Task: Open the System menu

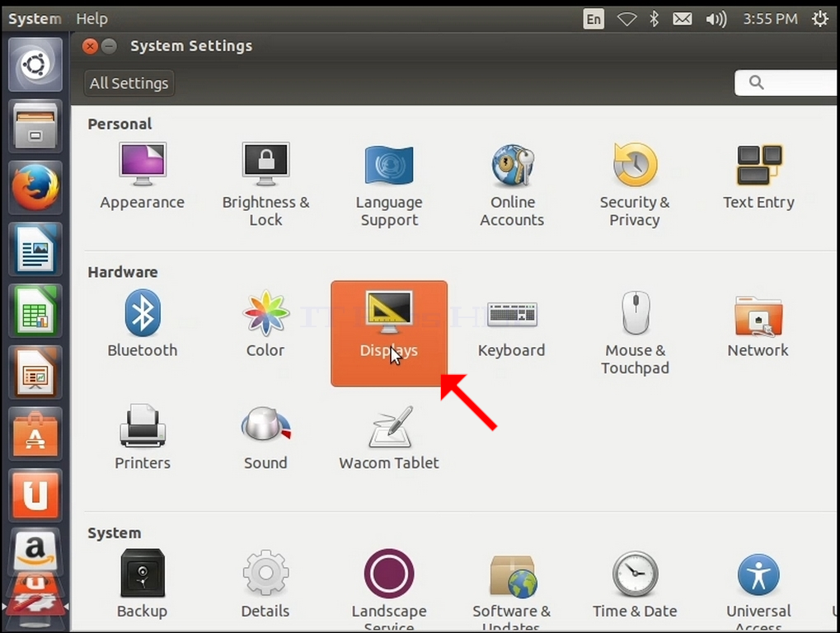Action: (x=35, y=19)
